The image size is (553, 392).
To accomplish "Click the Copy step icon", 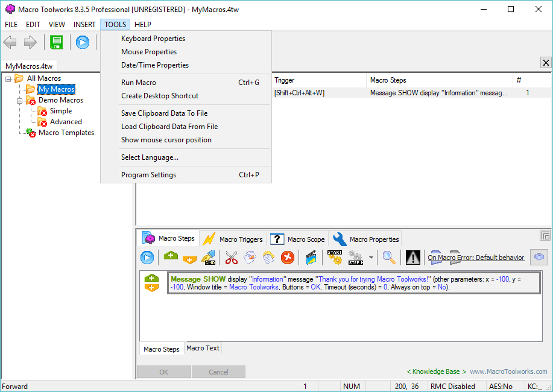I will (250, 258).
